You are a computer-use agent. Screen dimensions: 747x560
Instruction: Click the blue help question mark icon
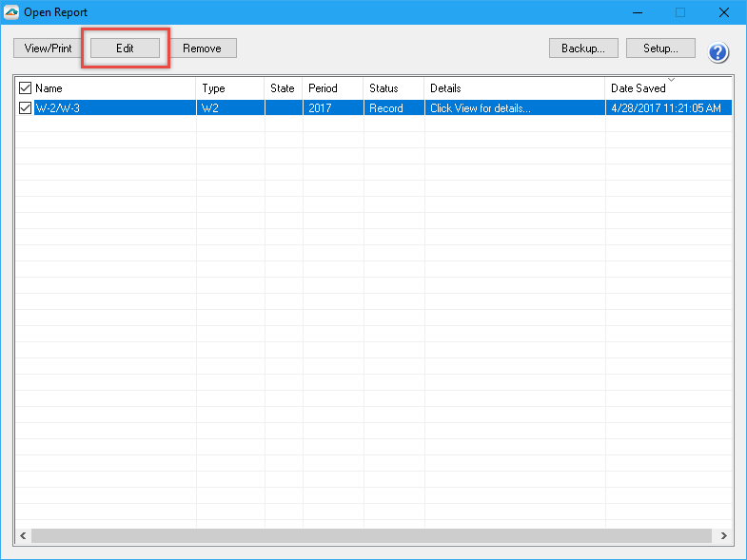(x=718, y=51)
